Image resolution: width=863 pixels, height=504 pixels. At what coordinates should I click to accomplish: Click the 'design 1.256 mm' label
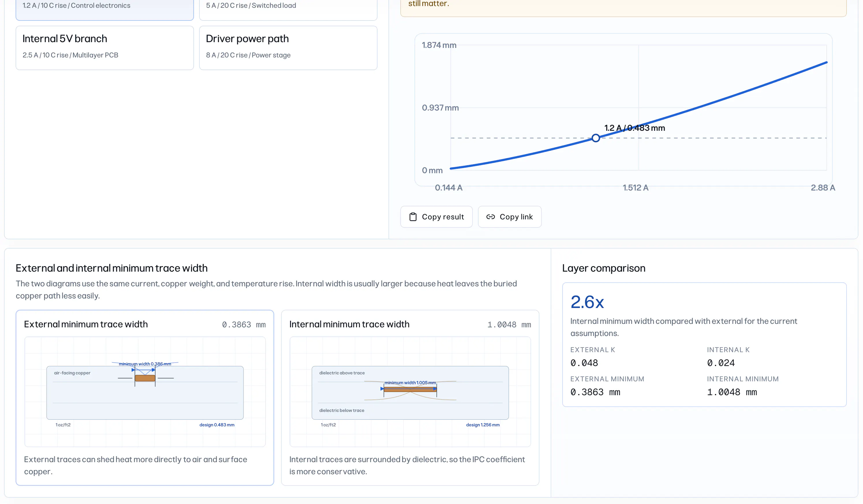click(483, 425)
